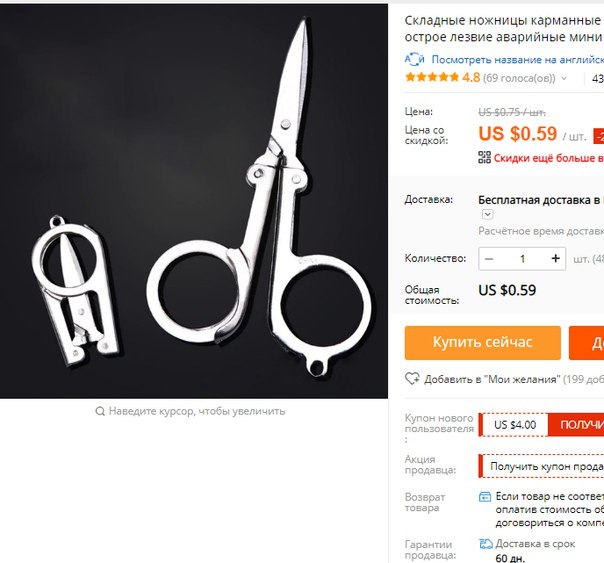Expand the ratings breakdown chevron next to votes
This screenshot has height=563, width=604.
click(x=564, y=78)
